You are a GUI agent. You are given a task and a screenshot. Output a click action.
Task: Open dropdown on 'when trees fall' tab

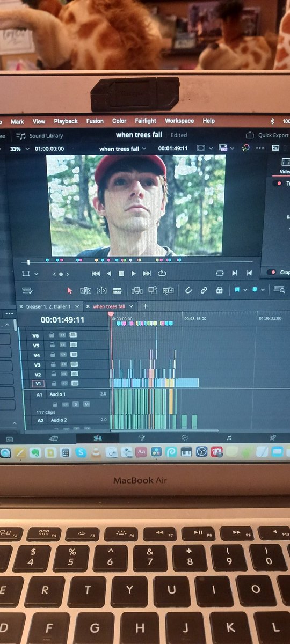(x=130, y=306)
